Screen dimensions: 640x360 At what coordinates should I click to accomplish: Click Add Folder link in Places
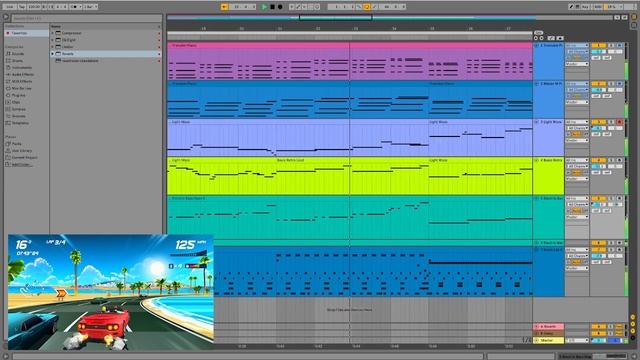22,164
